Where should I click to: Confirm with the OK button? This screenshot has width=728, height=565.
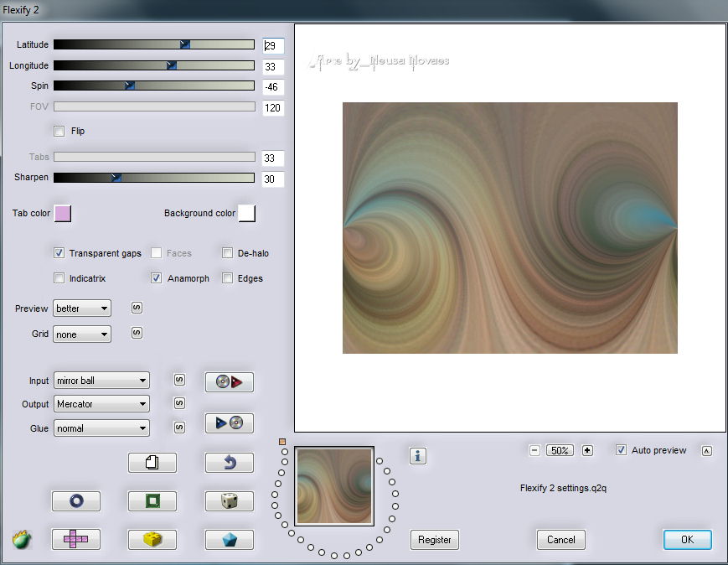tap(687, 540)
